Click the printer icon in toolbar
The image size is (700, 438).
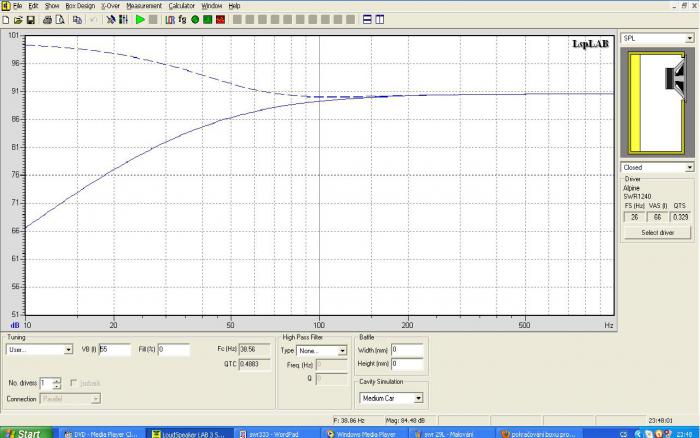(x=47, y=20)
